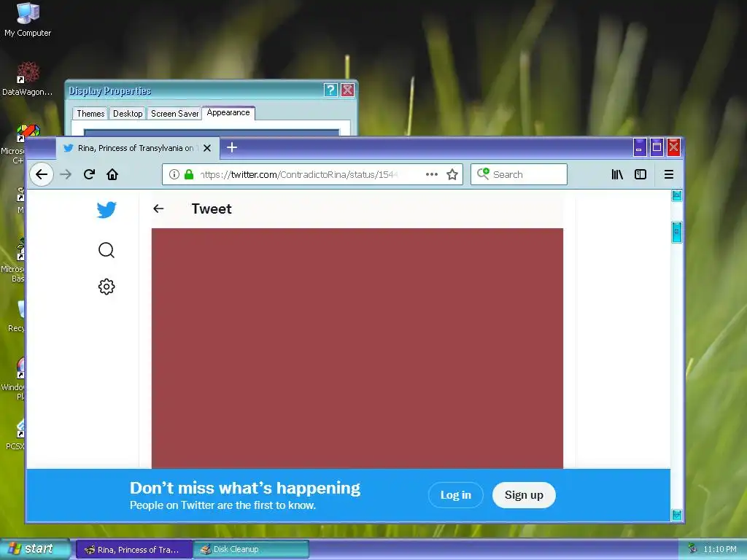The width and height of the screenshot is (747, 560).
Task: Click the Tweet heading text
Action: pyautogui.click(x=212, y=209)
